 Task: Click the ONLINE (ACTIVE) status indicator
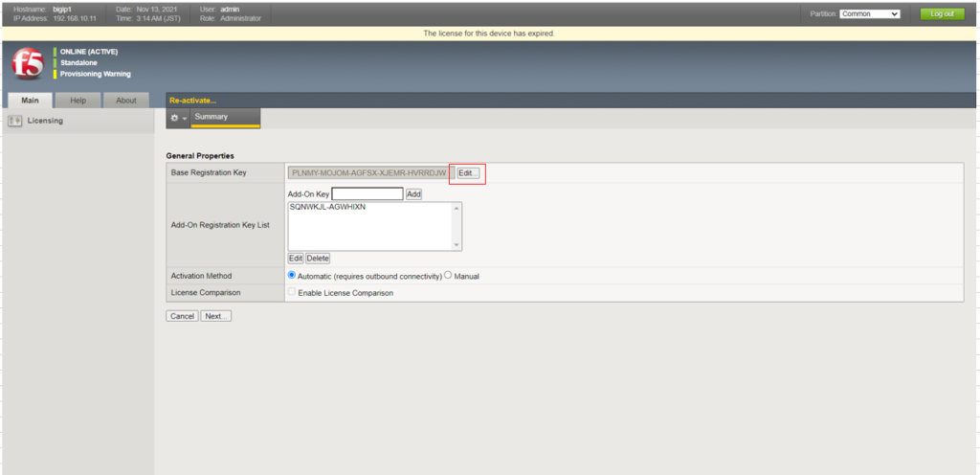point(89,52)
